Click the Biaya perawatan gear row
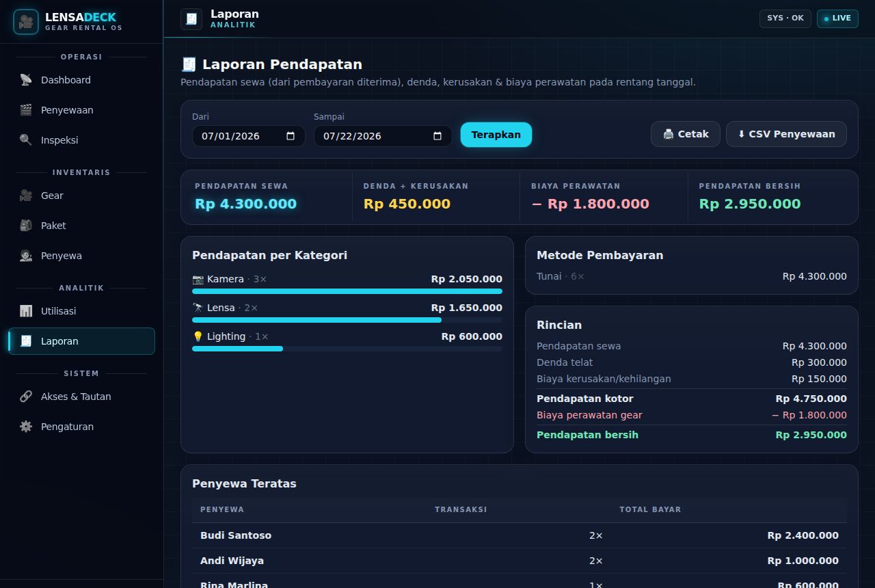The height and width of the screenshot is (588, 875). (692, 415)
